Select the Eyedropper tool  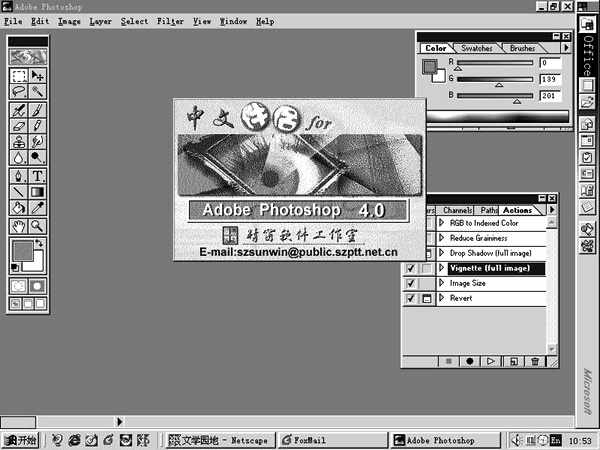coord(37,207)
